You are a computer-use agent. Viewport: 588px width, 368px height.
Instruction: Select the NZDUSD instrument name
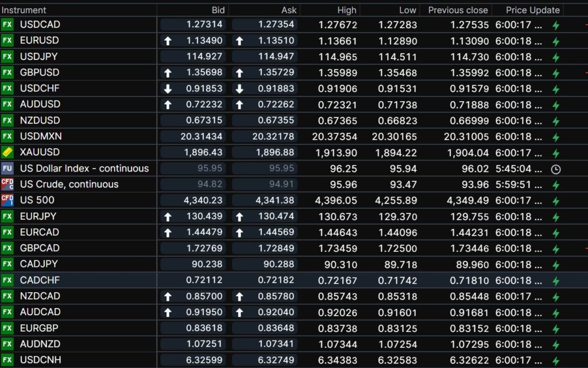[40, 120]
